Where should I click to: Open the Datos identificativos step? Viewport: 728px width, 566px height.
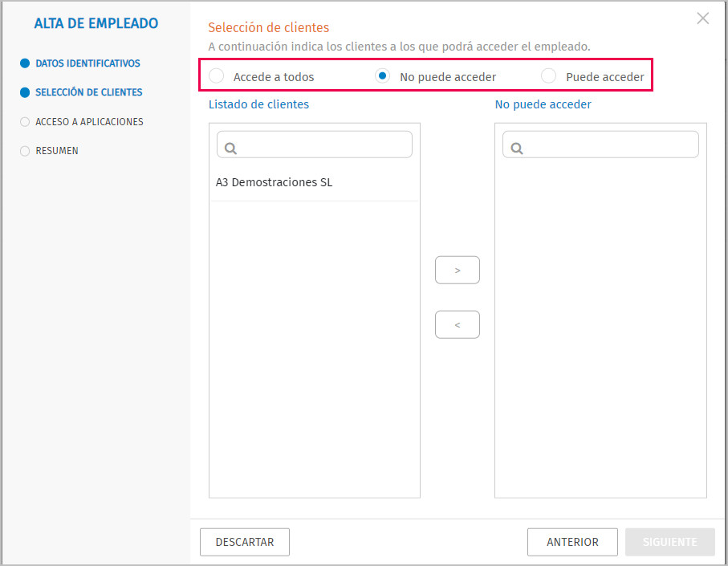pyautogui.click(x=87, y=63)
